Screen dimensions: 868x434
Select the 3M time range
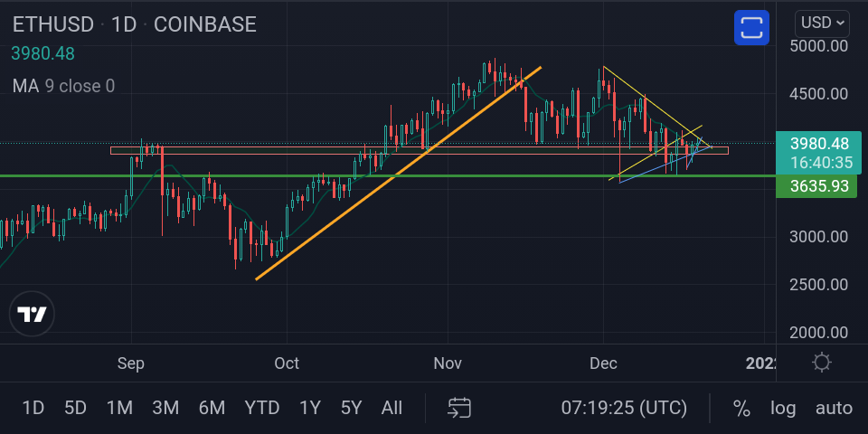[x=165, y=409]
